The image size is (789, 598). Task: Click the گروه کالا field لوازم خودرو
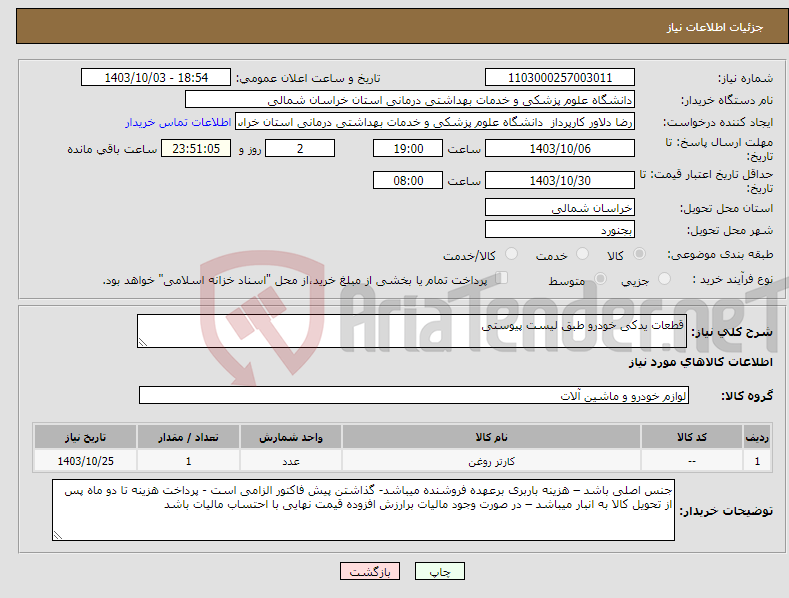pyautogui.click(x=414, y=395)
